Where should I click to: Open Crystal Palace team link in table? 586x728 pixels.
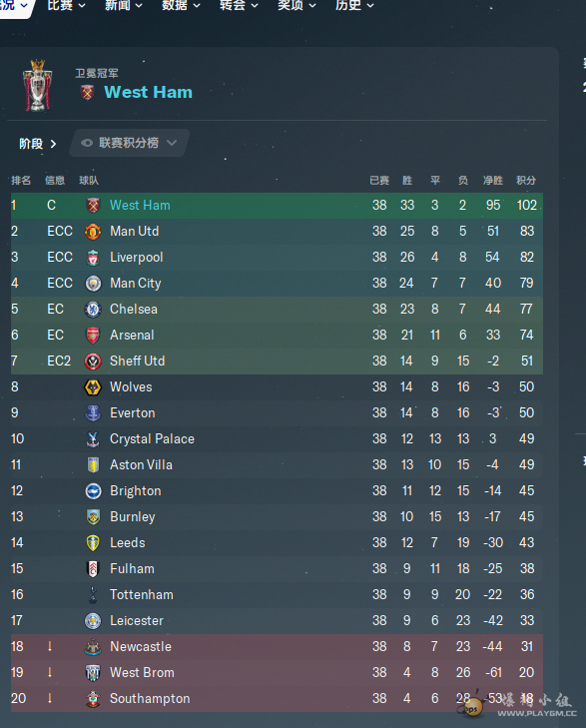coord(152,438)
